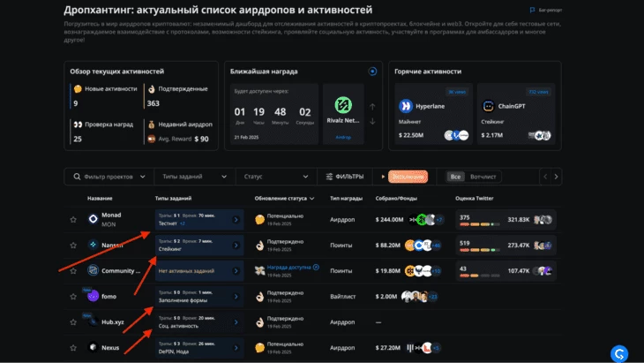
Task: Click the Тип награды column header
Action: coord(346,198)
